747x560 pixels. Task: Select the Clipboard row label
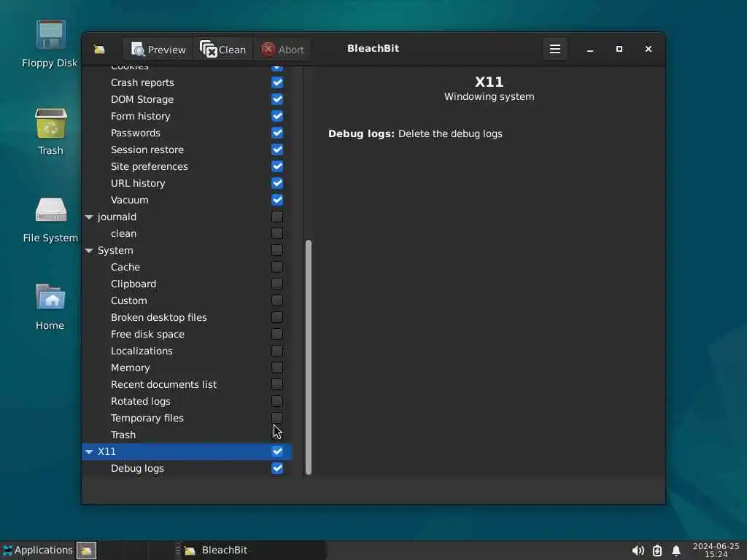[133, 284]
